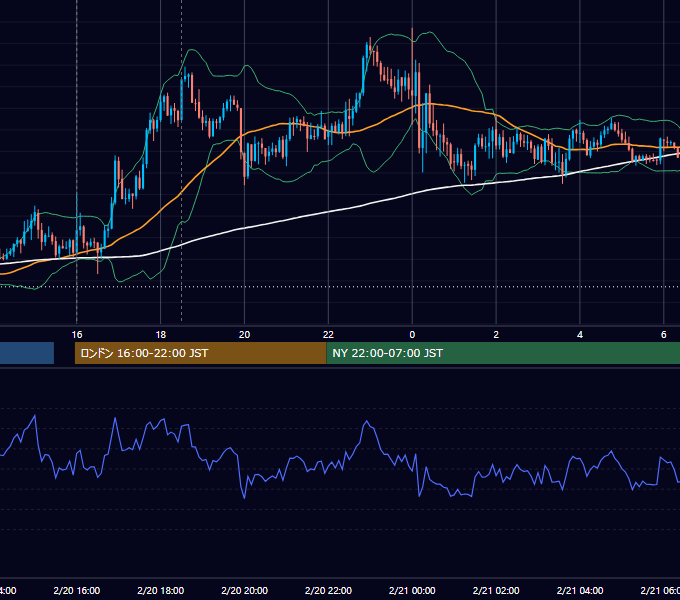Click the '2/20 18:00' date label
The height and width of the screenshot is (600, 680).
(160, 591)
